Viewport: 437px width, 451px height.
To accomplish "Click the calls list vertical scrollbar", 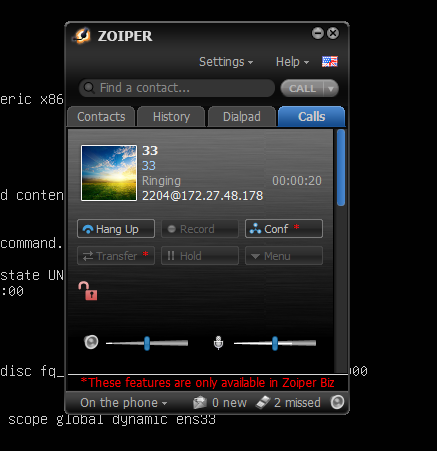I will pyautogui.click(x=341, y=168).
